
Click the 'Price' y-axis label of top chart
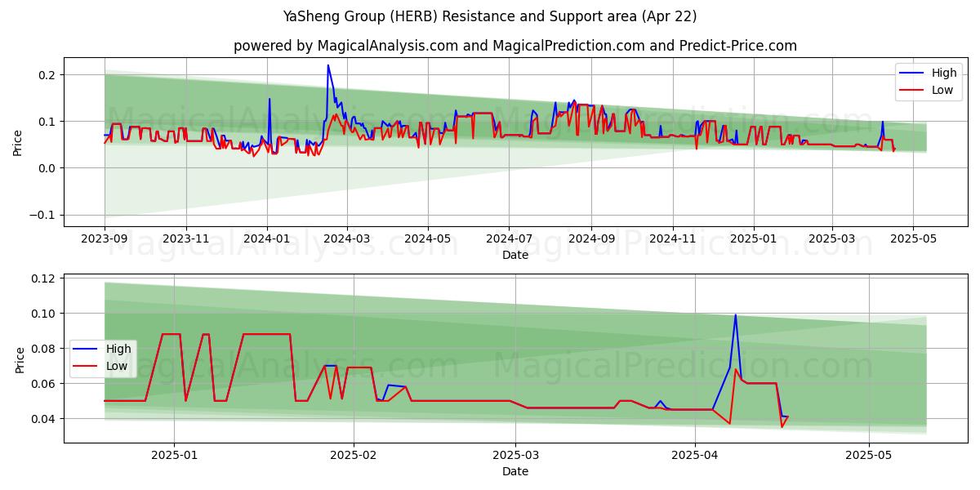click(x=18, y=142)
